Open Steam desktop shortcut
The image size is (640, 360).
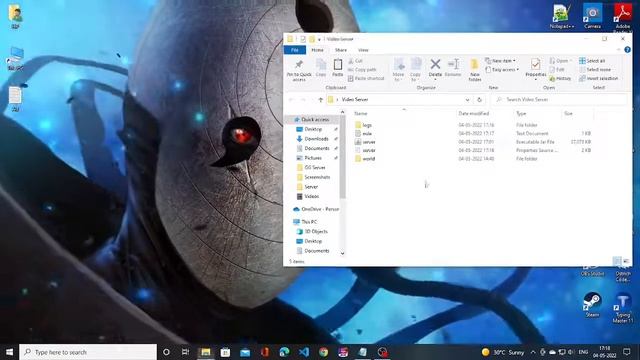[592, 304]
